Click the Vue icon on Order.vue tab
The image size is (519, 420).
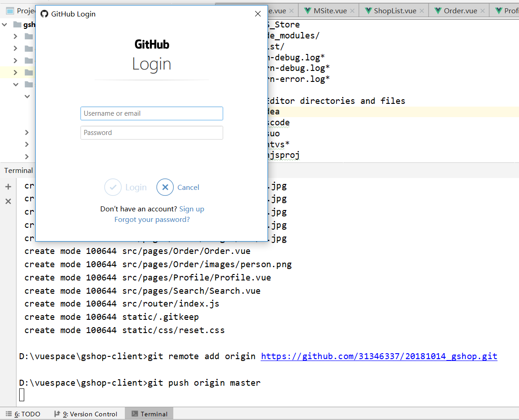pyautogui.click(x=438, y=11)
